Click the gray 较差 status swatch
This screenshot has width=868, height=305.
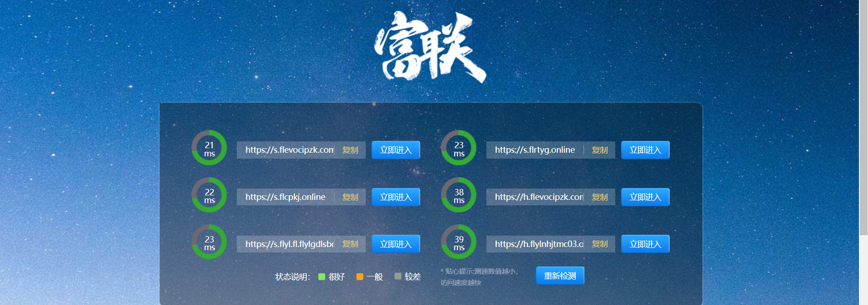coord(398,276)
